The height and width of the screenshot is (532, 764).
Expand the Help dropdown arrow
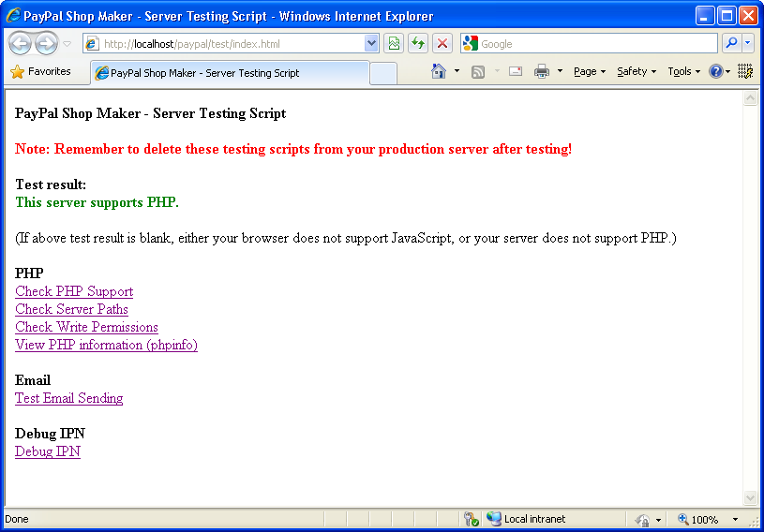pos(727,71)
